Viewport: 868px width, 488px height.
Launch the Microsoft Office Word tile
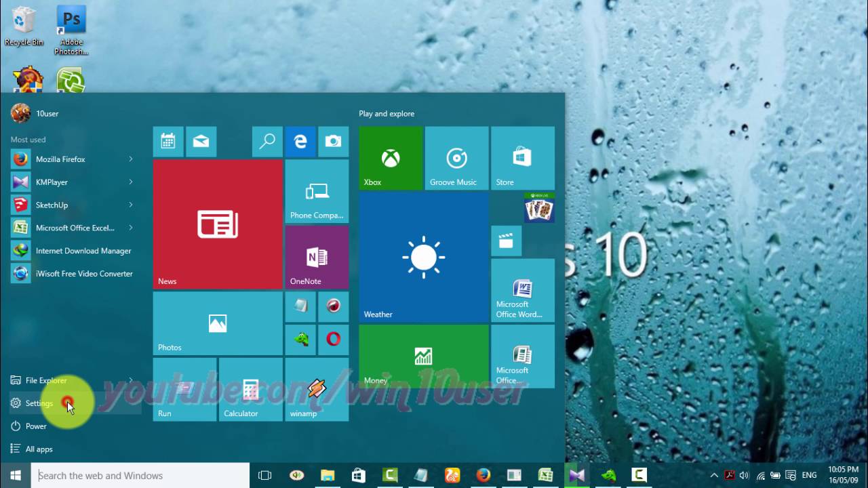point(523,290)
